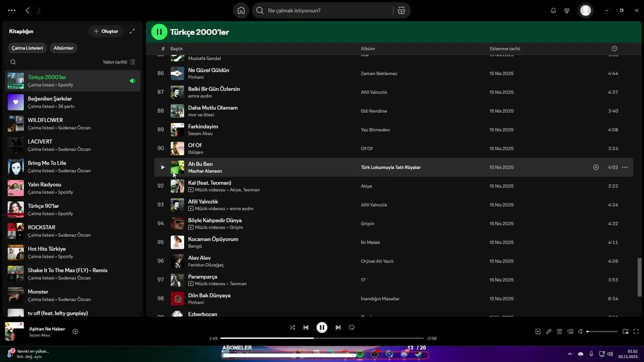Image resolution: width=644 pixels, height=362 pixels.
Task: Skip to next track
Action: tap(338, 327)
